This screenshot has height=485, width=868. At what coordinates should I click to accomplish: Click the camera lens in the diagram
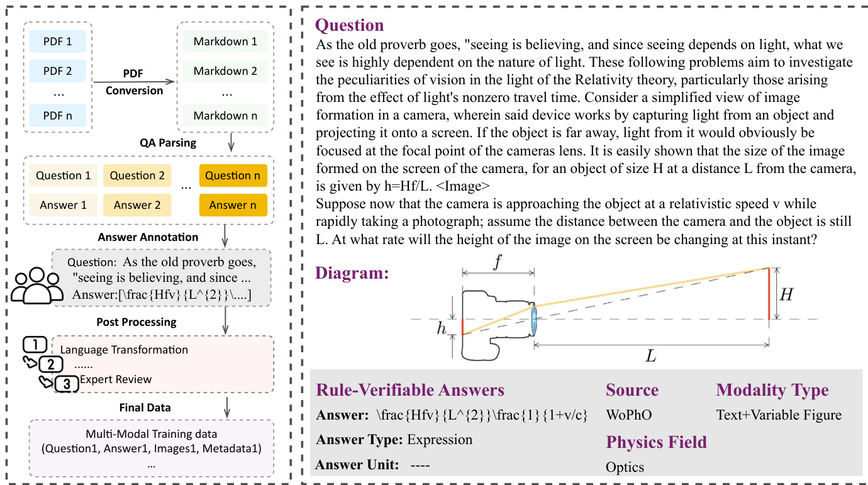(534, 319)
